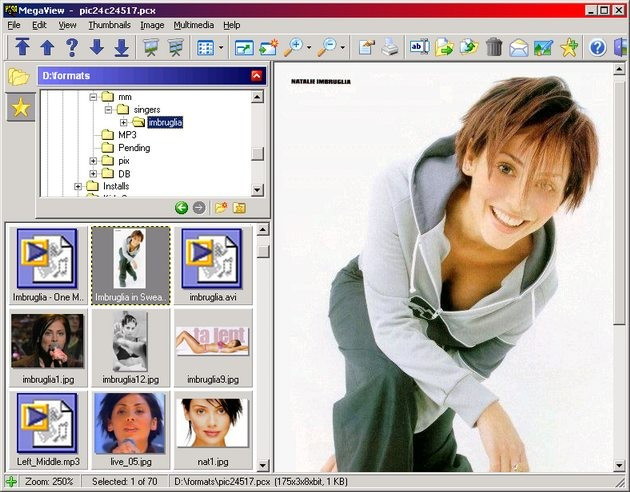
Task: Open the Thumbnails menu
Action: click(109, 25)
